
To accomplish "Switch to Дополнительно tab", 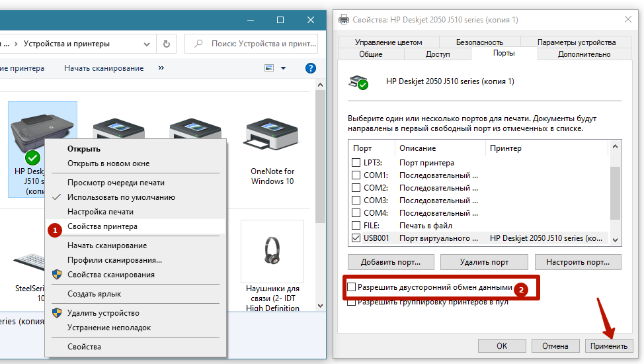I will click(584, 54).
